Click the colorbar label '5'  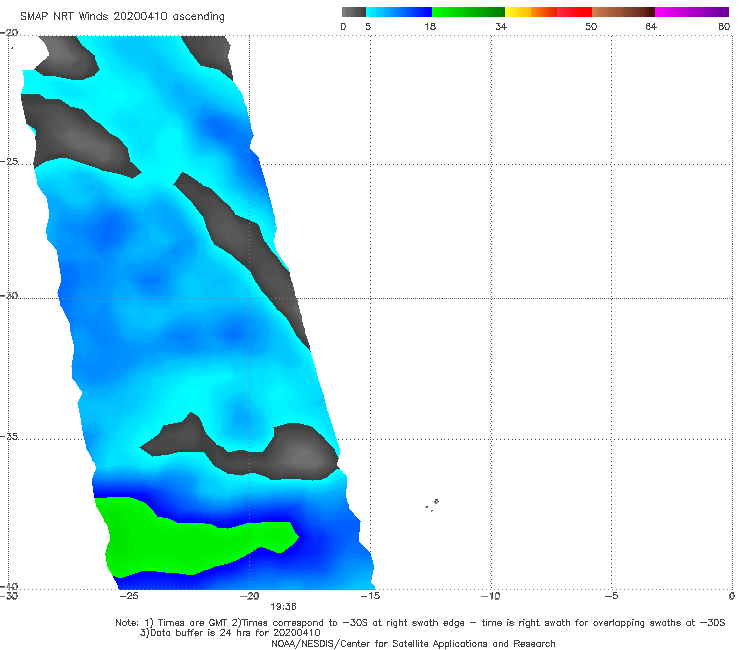coord(368,26)
